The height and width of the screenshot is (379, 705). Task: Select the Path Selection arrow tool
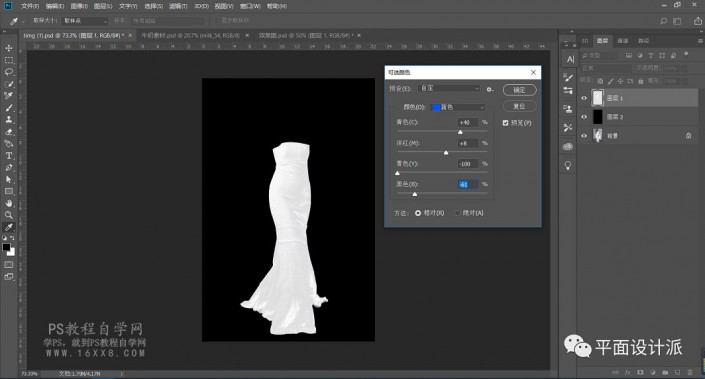pos(9,179)
